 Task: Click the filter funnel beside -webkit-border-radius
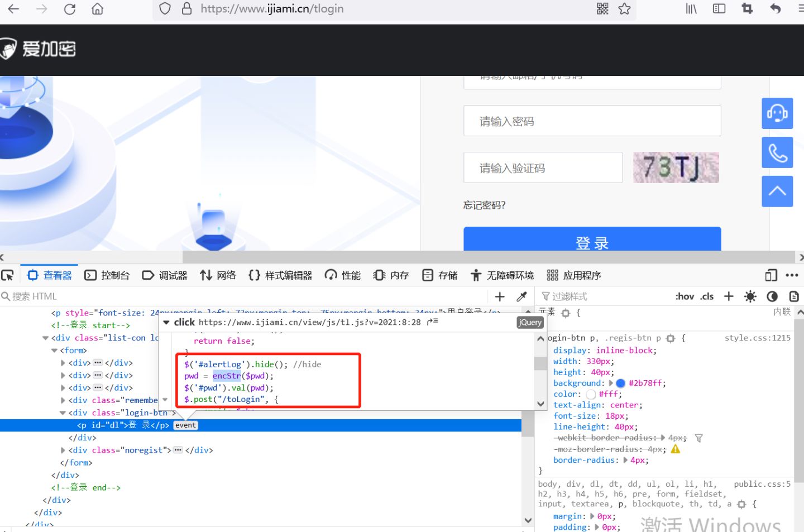pos(698,438)
